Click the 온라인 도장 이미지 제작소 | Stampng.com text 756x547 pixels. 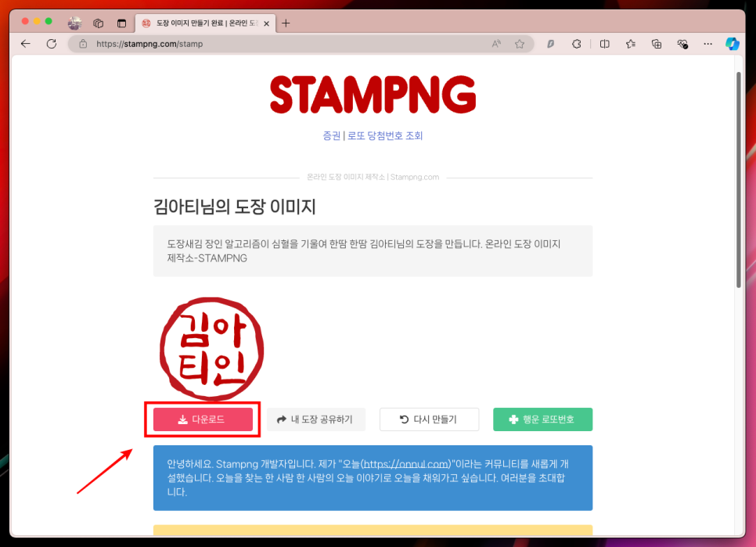click(373, 178)
